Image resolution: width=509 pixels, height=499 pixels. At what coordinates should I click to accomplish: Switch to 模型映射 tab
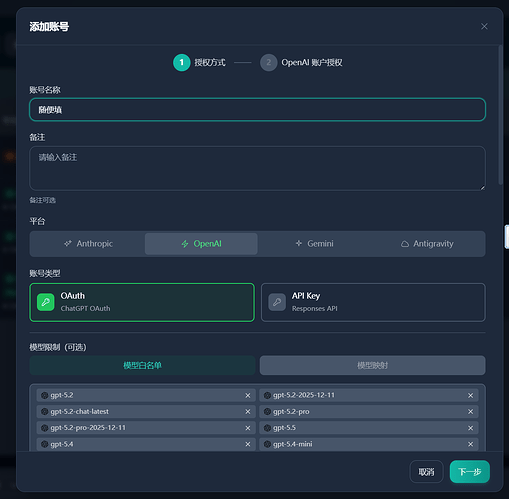click(372, 365)
